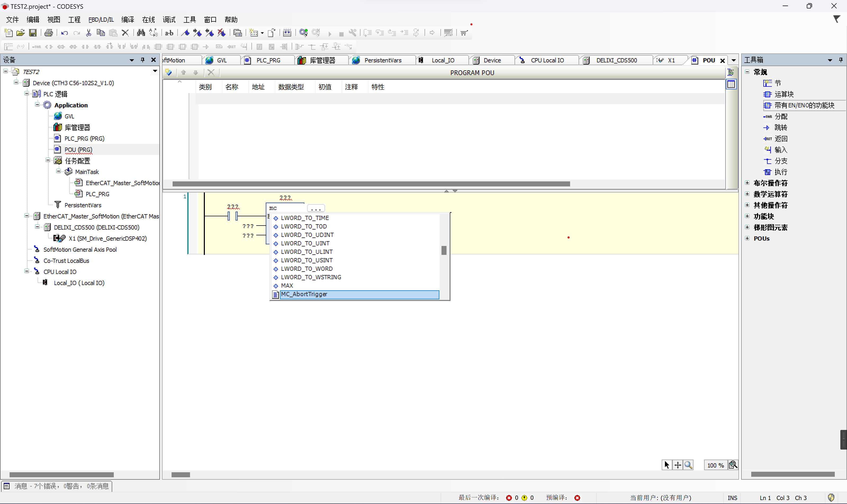Cut selection with the scissors icon
This screenshot has height=504, width=847.
click(89, 33)
